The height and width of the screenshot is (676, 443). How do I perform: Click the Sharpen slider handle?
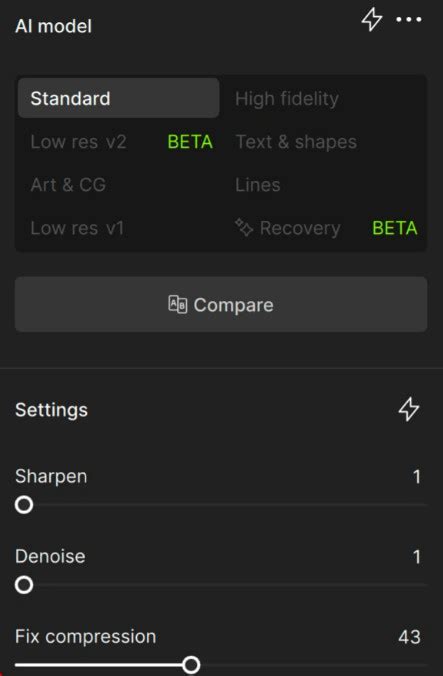tap(24, 504)
